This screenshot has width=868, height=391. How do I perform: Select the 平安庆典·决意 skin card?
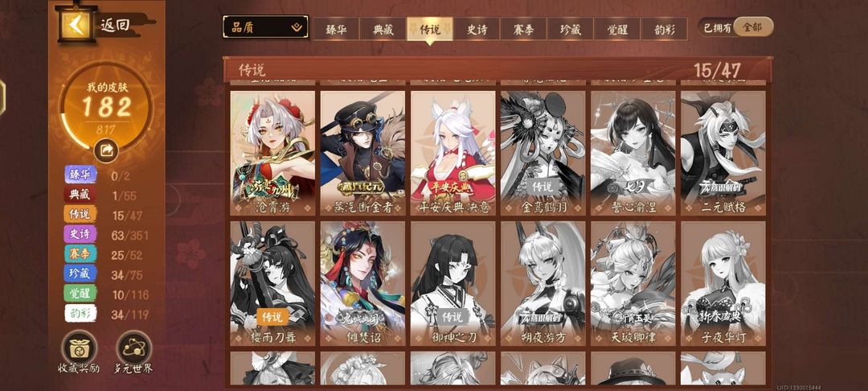point(452,153)
